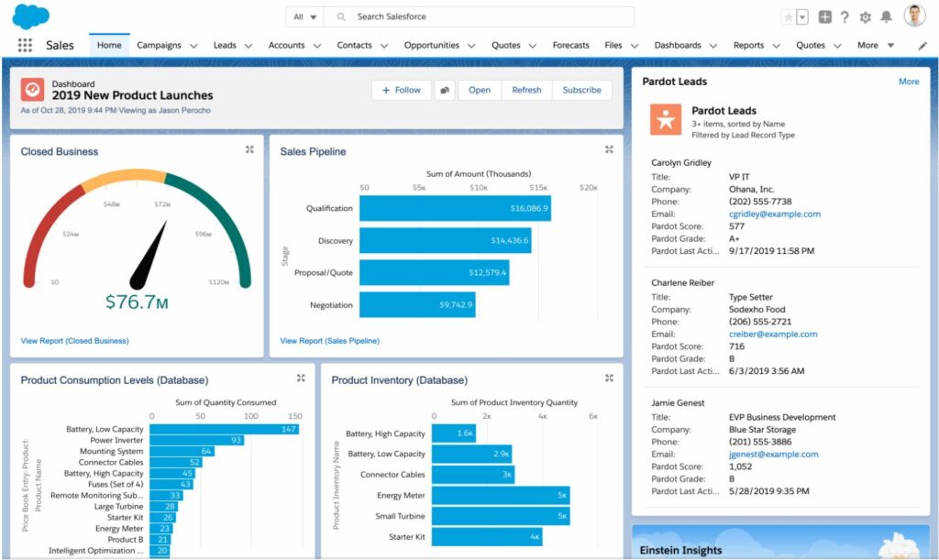Go to the Home tab

pyautogui.click(x=109, y=45)
